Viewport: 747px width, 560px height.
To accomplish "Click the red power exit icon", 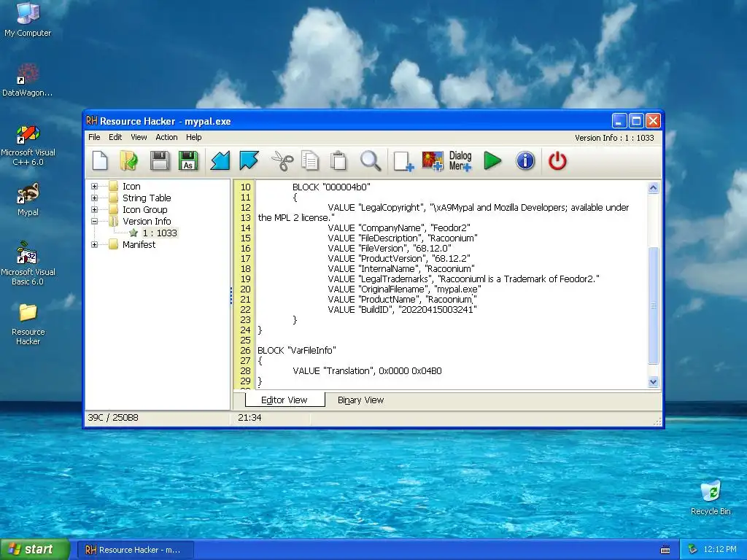I will pos(557,161).
